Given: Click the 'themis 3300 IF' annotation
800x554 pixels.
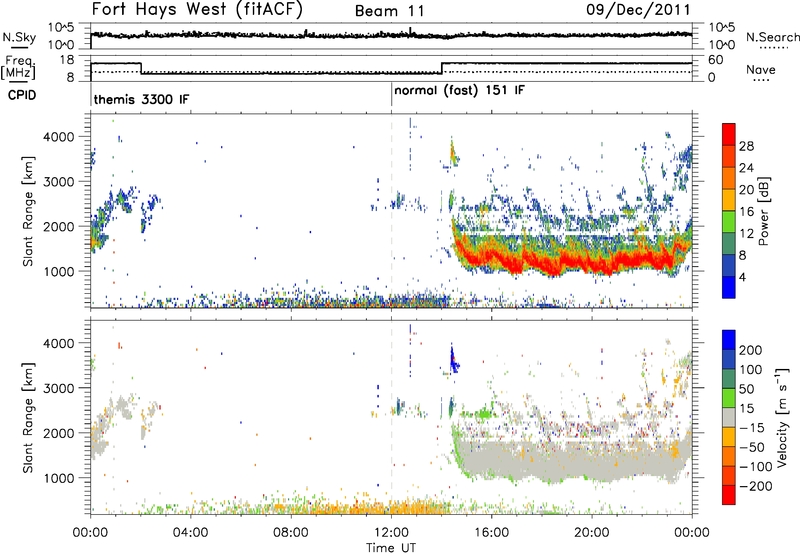Looking at the screenshot, I should coord(141,99).
